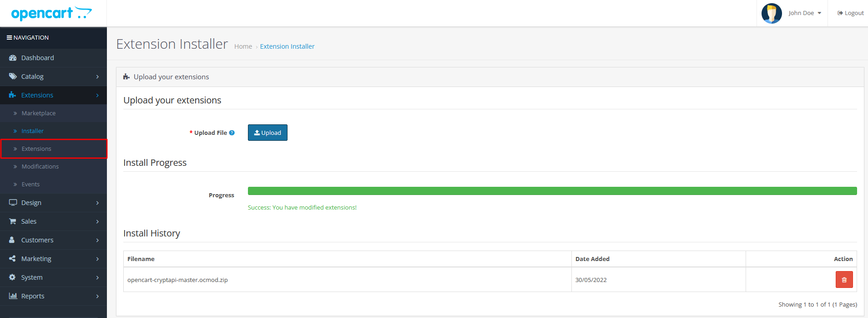Click the OpenCart logo
This screenshot has height=318, width=868.
[51, 13]
